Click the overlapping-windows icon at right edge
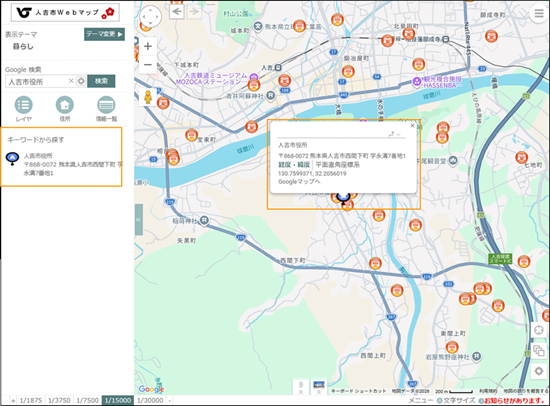The height and width of the screenshot is (406, 550). tap(539, 351)
